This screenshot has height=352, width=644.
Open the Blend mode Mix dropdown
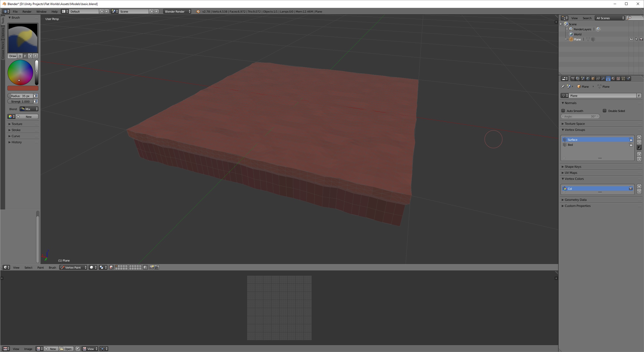(29, 109)
